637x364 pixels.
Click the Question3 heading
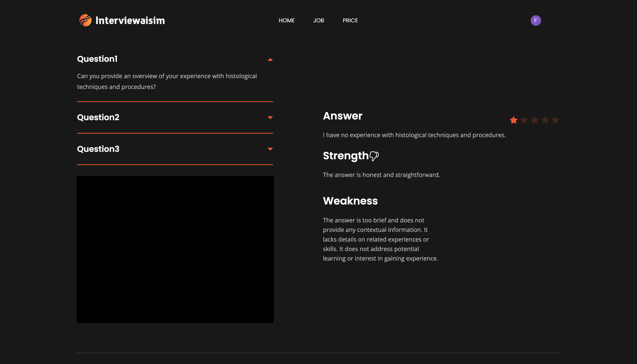[x=98, y=149]
